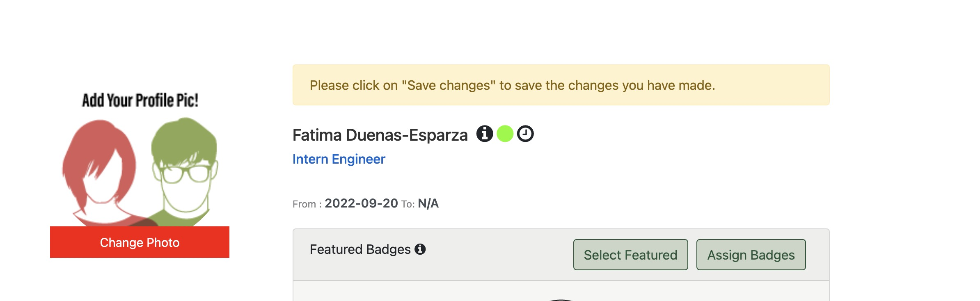
Task: Click the partially visible badge below the header
Action: pyautogui.click(x=561, y=299)
